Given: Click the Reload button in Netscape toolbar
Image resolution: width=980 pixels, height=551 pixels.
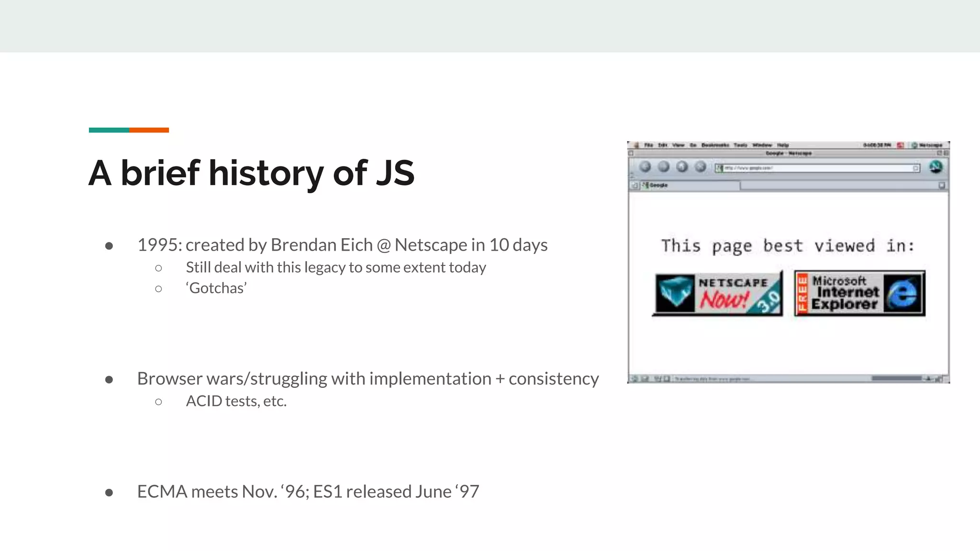Looking at the screenshot, I should [x=682, y=166].
